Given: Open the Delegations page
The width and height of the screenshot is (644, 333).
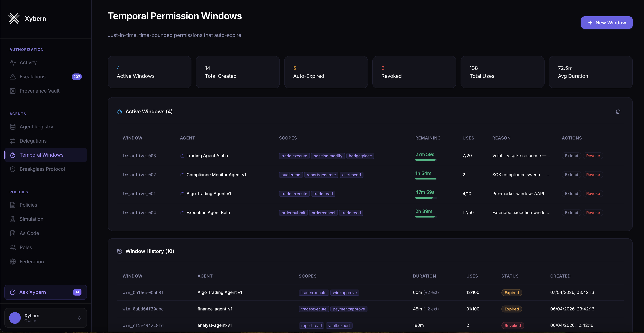Looking at the screenshot, I should (x=33, y=141).
